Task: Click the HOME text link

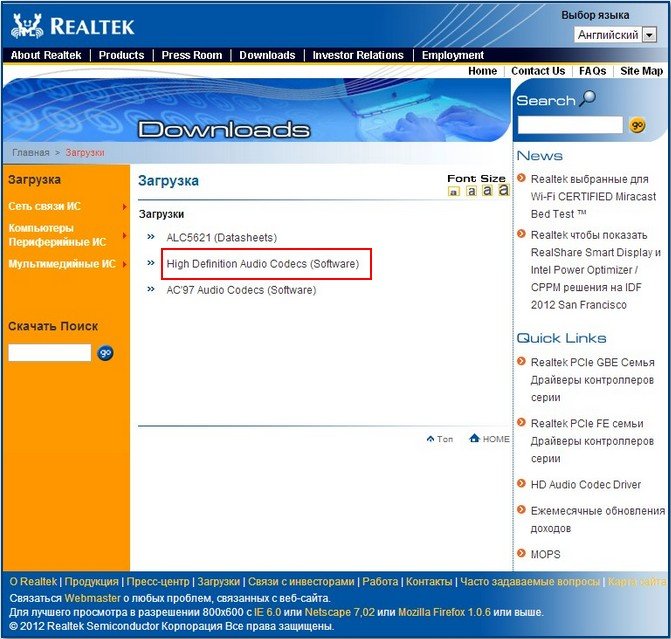Action: 496,439
